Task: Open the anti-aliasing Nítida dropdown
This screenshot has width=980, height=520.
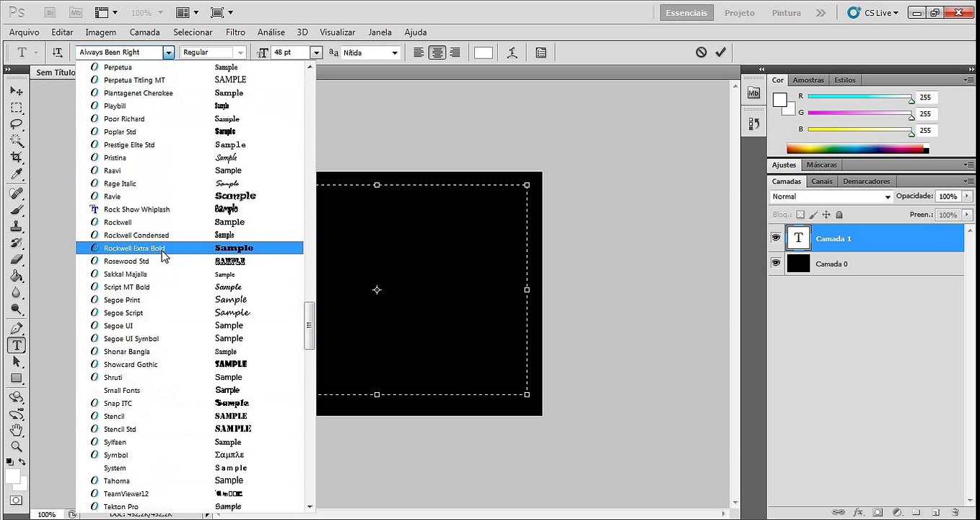Action: point(394,52)
